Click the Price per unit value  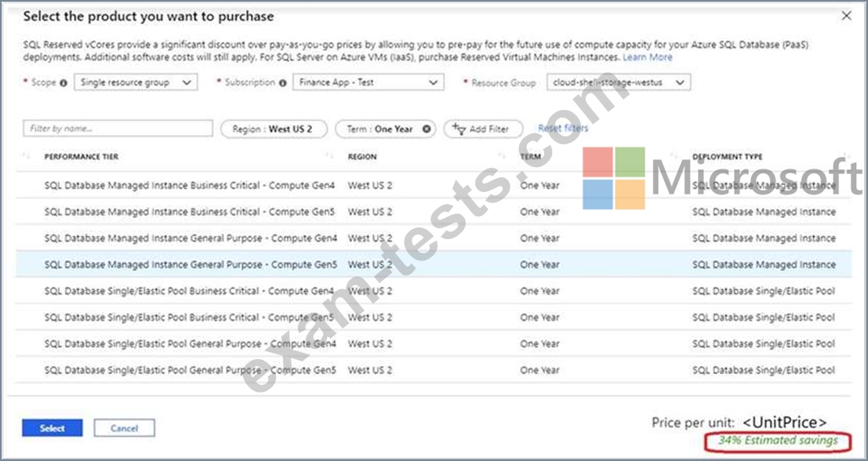[784, 423]
